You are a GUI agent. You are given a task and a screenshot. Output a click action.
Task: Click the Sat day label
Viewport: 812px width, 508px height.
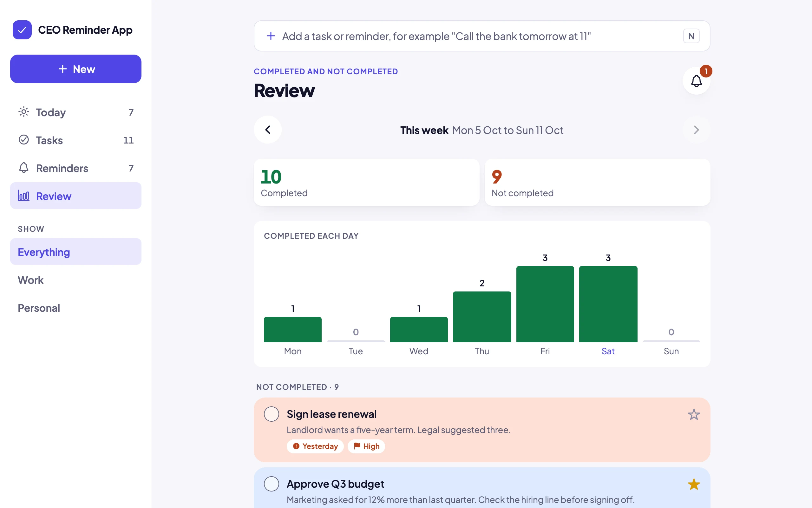[x=608, y=351]
